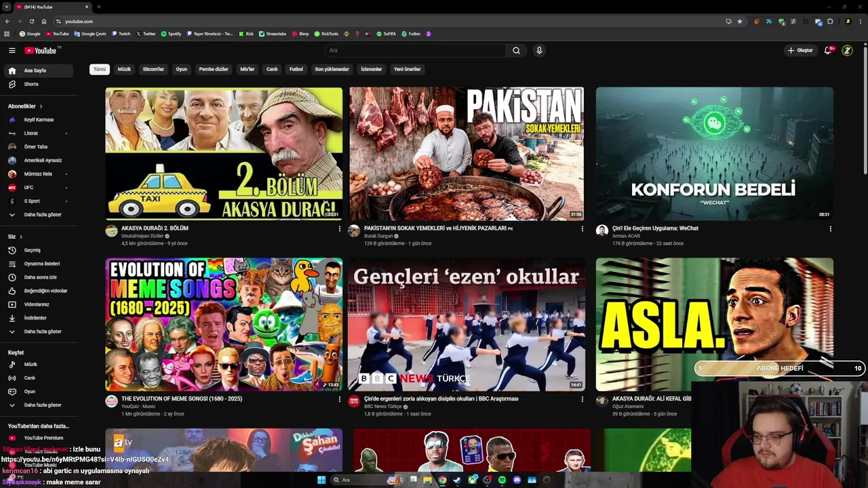Open Daha sonra izle list

tap(39, 277)
